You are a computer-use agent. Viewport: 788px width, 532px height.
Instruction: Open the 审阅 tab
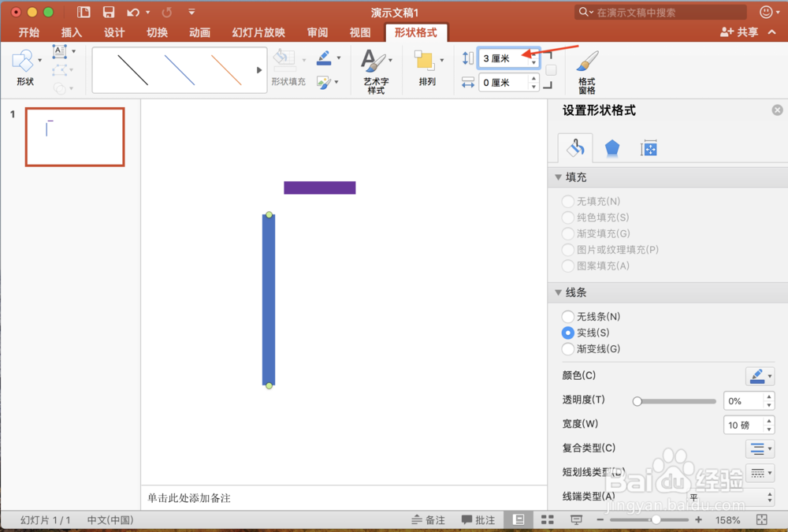click(x=317, y=32)
